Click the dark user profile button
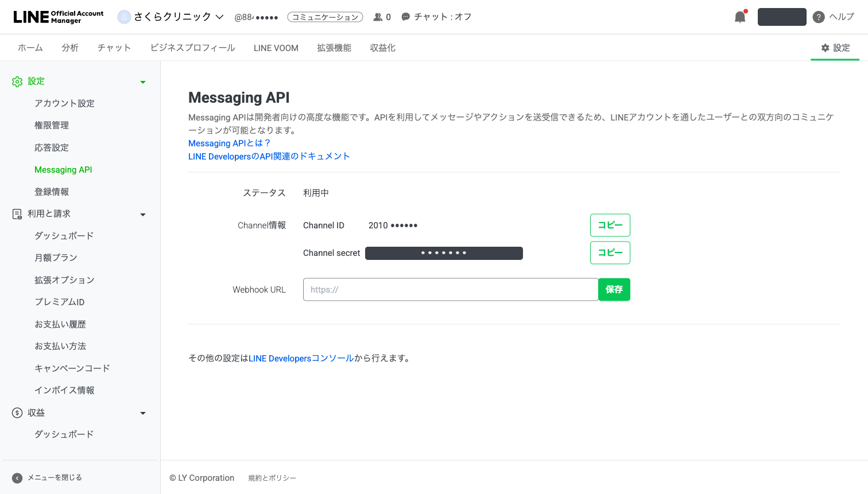 pos(782,17)
